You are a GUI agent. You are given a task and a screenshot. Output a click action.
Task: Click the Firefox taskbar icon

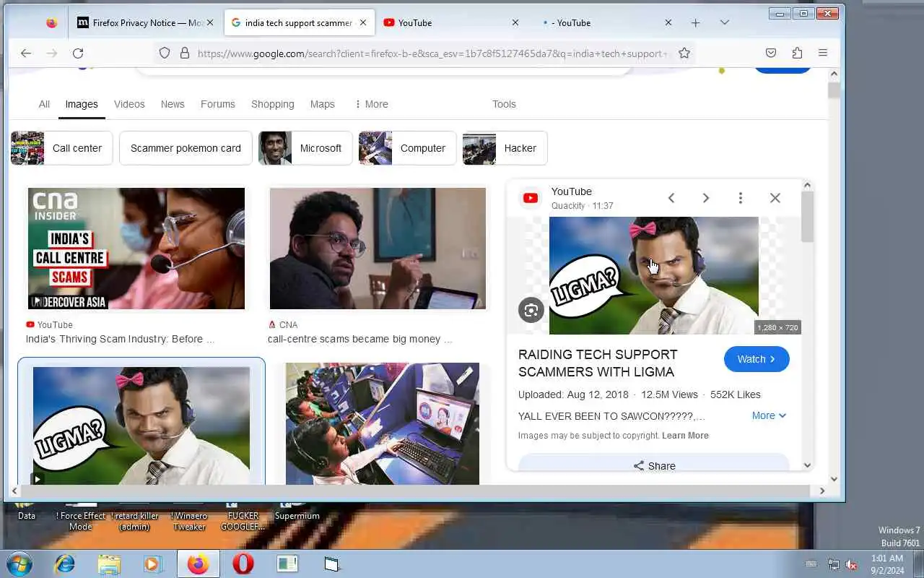click(x=198, y=564)
